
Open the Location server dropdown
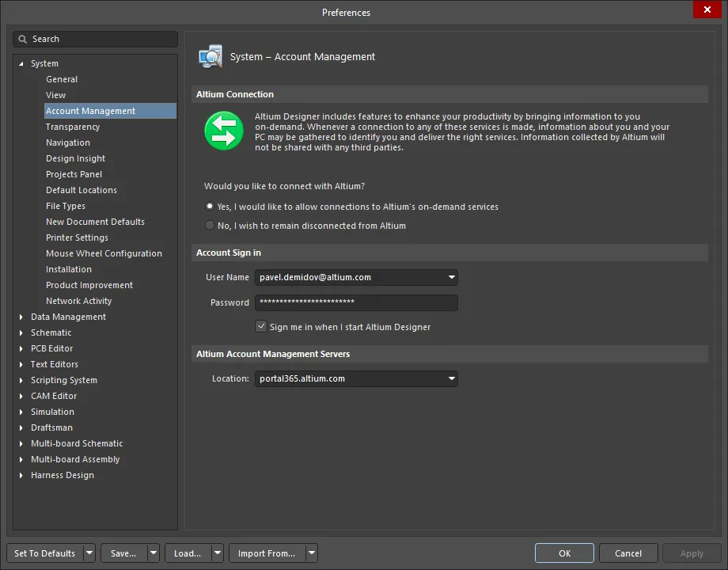[x=451, y=378]
